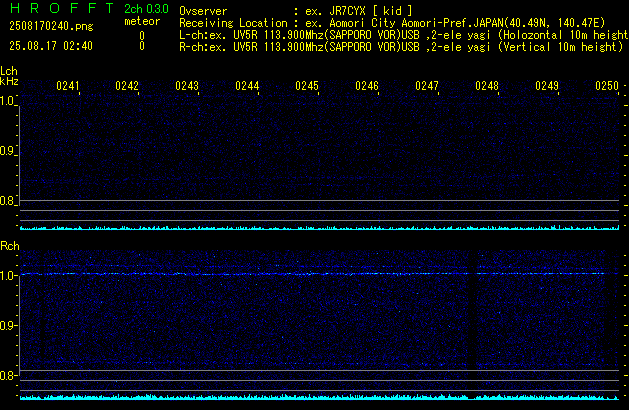Select the Ovserver JR7CYX line
629x410 pixels.
pos(296,11)
